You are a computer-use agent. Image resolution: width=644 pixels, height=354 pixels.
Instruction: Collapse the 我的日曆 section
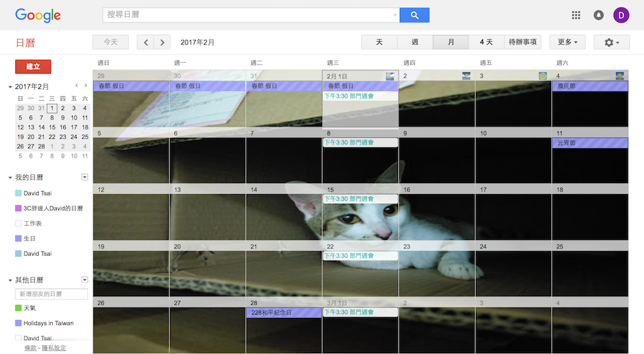[10, 177]
